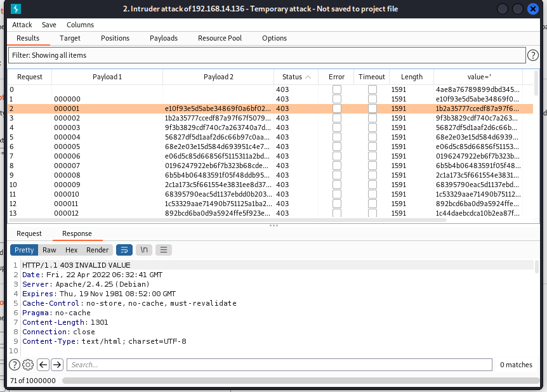
Task: Open the Attack menu
Action: pyautogui.click(x=22, y=25)
